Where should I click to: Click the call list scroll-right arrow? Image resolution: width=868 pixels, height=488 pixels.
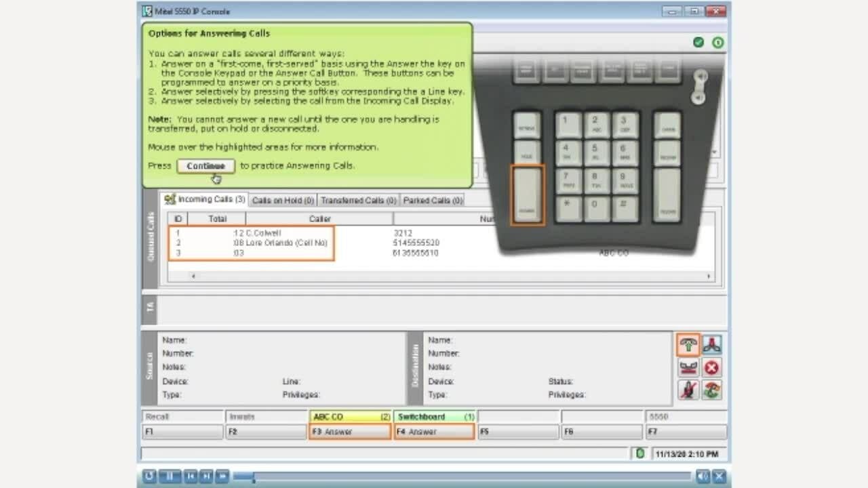point(709,276)
